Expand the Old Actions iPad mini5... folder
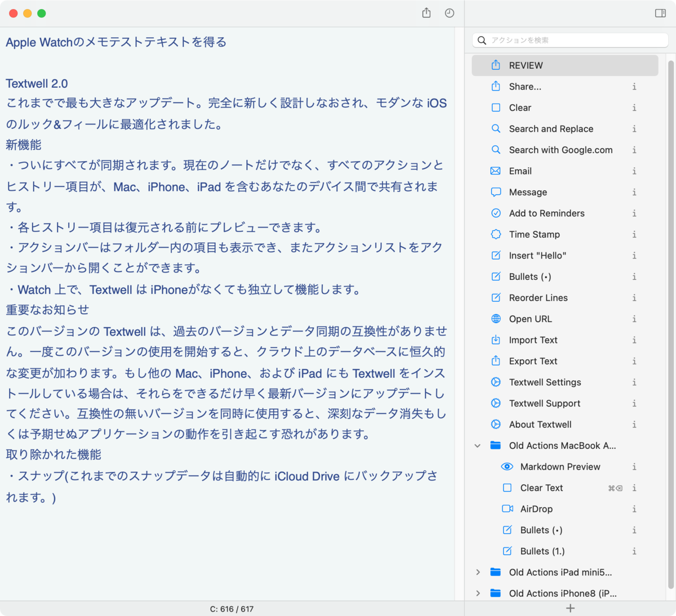Image resolution: width=676 pixels, height=616 pixels. tap(478, 572)
